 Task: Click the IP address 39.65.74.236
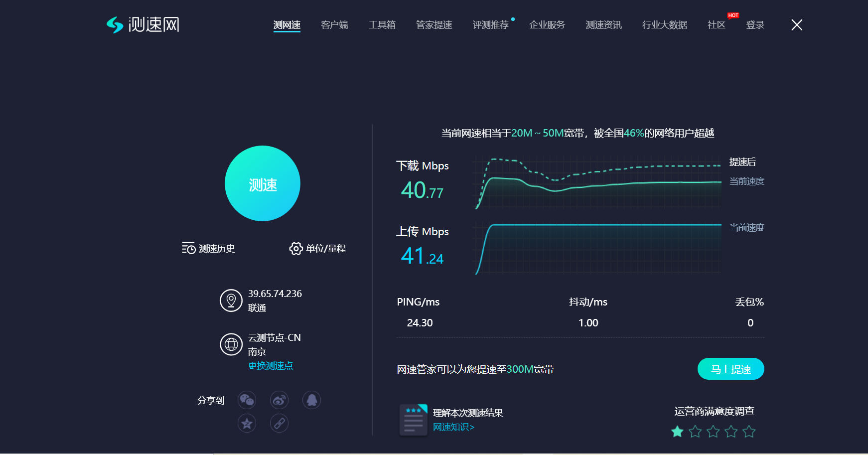tap(275, 294)
